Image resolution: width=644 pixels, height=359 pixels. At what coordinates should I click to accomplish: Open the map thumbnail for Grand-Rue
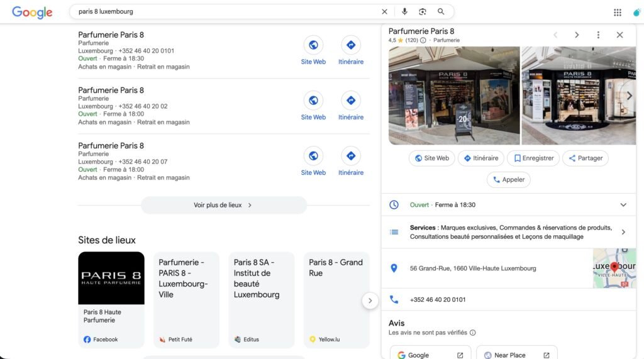coord(614,268)
